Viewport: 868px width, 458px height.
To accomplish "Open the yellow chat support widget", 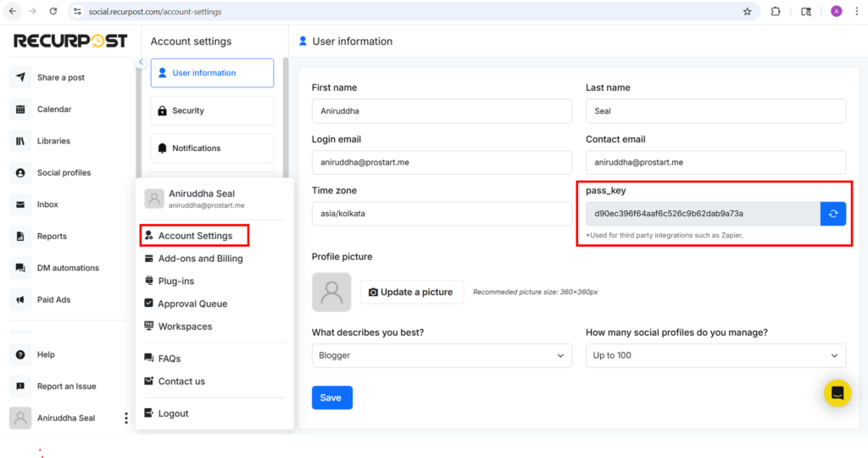I will click(837, 394).
